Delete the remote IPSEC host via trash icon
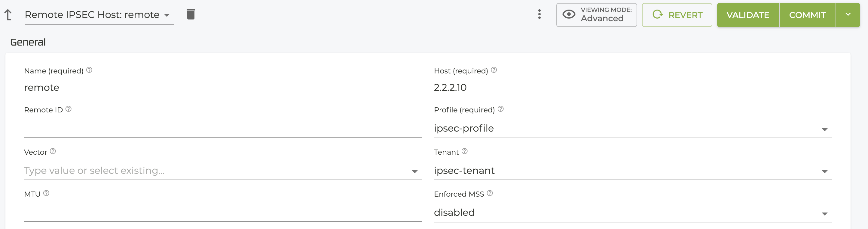This screenshot has width=868, height=229. pyautogui.click(x=191, y=14)
